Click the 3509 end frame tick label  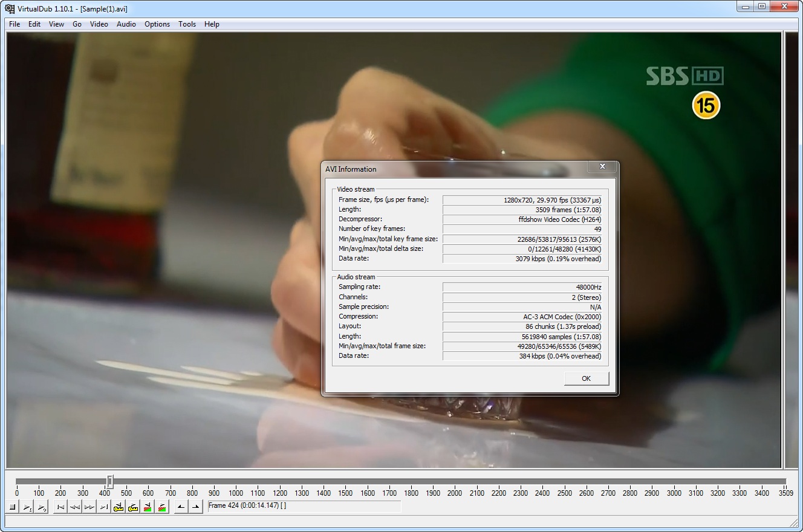pyautogui.click(x=785, y=493)
